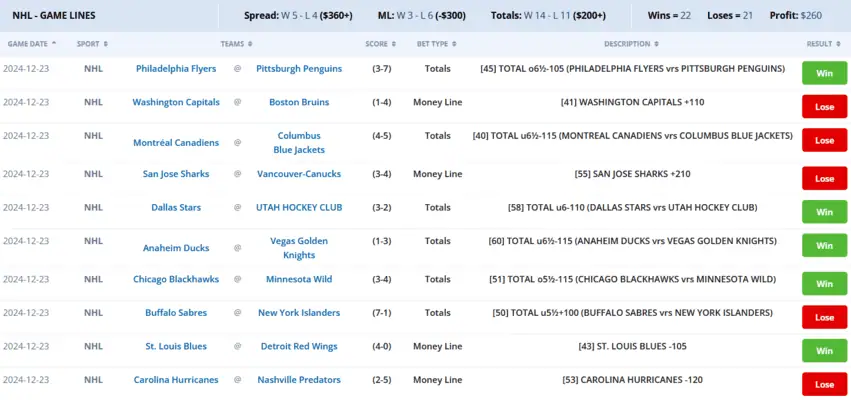This screenshot has height=400, width=851.
Task: Select the (7-1) score cell
Action: coord(382,313)
